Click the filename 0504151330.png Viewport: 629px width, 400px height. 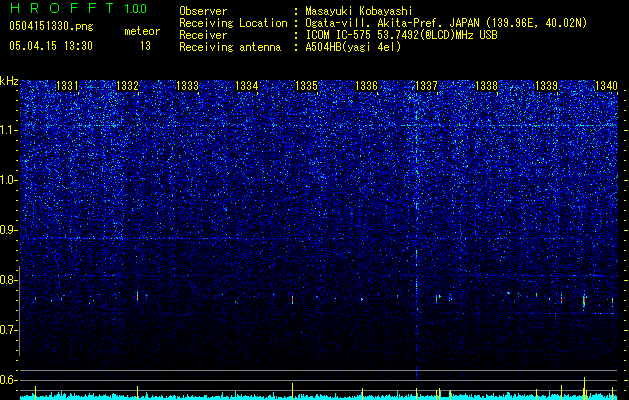pyautogui.click(x=51, y=27)
